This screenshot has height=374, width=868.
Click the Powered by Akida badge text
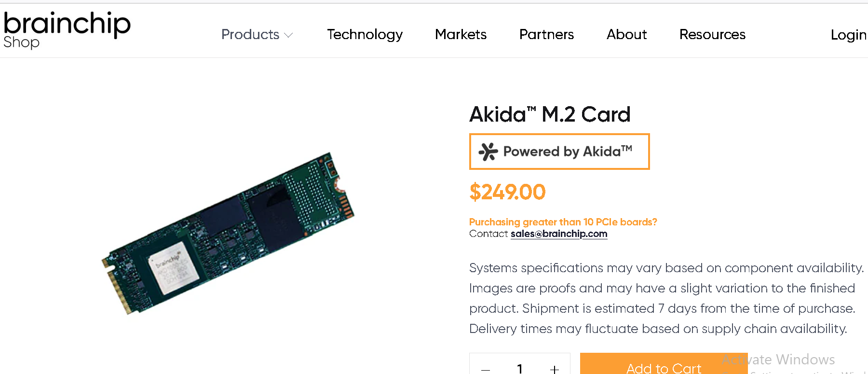pos(567,152)
